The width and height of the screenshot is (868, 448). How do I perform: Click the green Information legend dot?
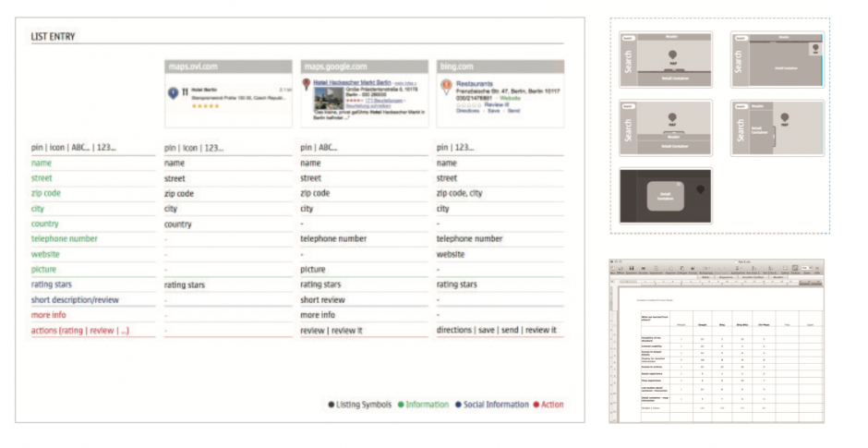tap(401, 405)
